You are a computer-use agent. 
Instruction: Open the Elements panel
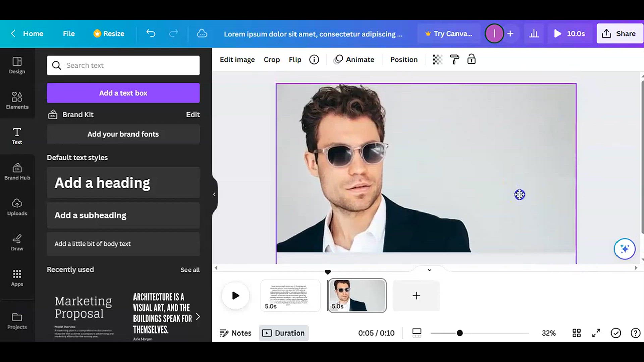point(17,101)
